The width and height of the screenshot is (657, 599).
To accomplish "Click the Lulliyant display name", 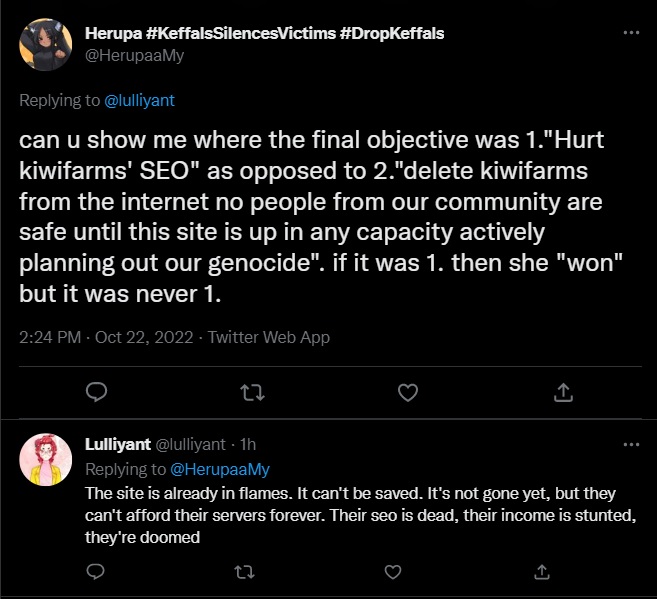I will click(118, 444).
